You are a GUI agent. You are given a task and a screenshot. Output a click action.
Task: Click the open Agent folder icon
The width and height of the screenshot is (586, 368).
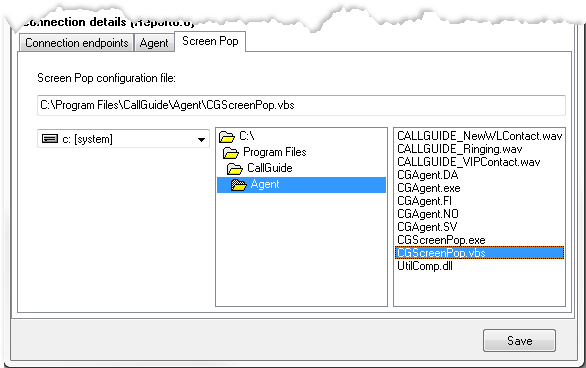[x=238, y=185]
